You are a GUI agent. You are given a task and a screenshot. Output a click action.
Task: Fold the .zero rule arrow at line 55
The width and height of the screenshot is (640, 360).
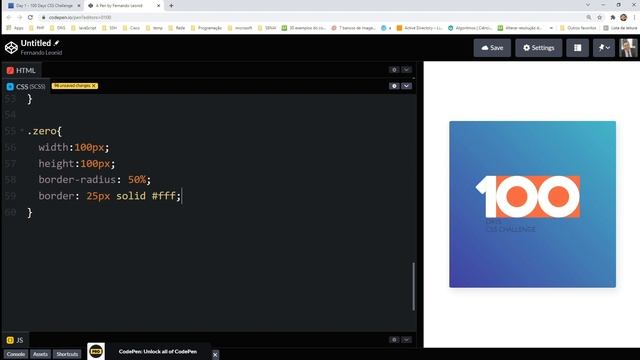pyautogui.click(x=22, y=131)
